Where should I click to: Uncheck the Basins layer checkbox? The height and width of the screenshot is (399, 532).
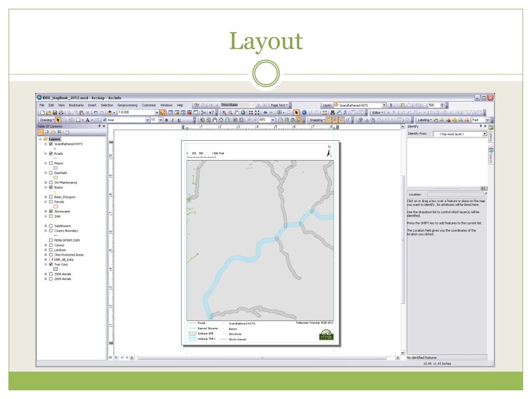tap(51, 187)
